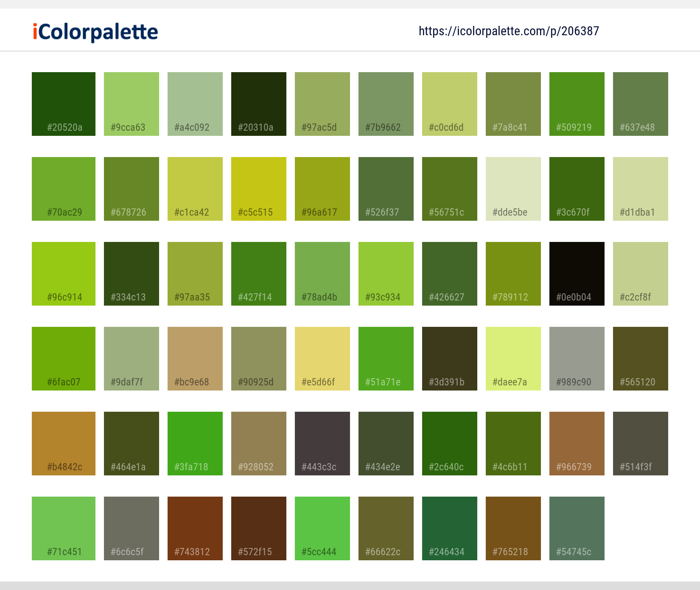The height and width of the screenshot is (590, 700).
Task: Choose the #765218 swatch
Action: click(513, 528)
